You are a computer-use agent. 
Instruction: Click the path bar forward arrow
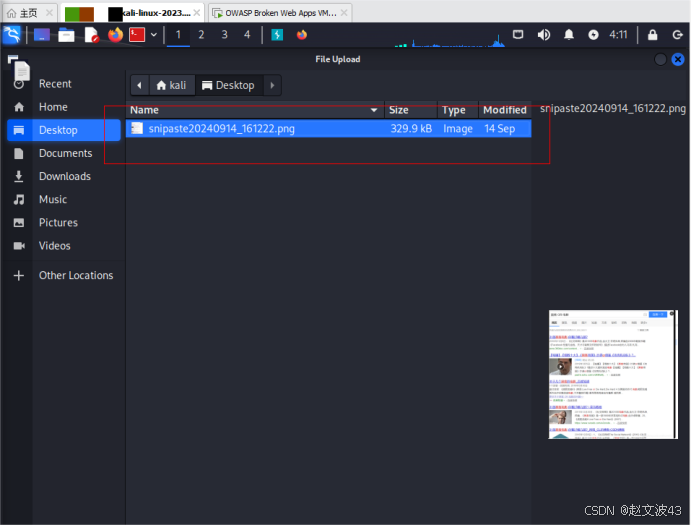(x=272, y=85)
